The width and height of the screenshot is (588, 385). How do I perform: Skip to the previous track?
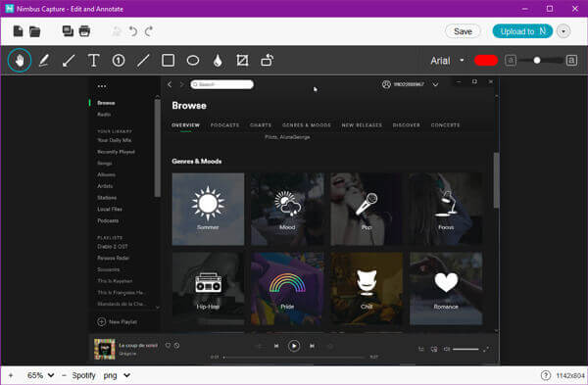276,346
